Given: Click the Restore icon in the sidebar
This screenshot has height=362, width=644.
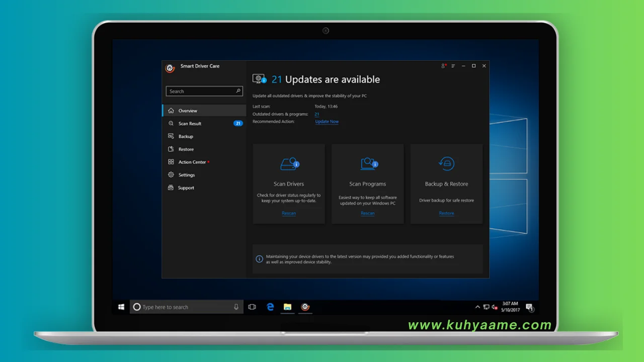Looking at the screenshot, I should [171, 149].
